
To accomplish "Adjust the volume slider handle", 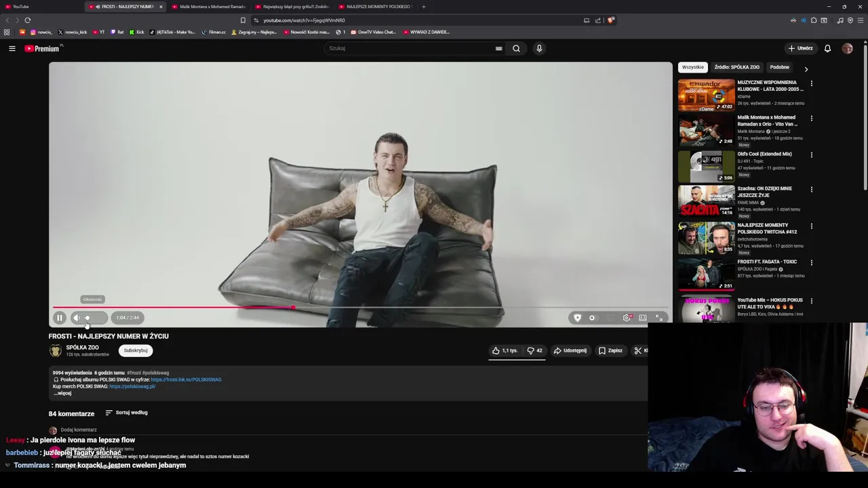I will (x=87, y=318).
